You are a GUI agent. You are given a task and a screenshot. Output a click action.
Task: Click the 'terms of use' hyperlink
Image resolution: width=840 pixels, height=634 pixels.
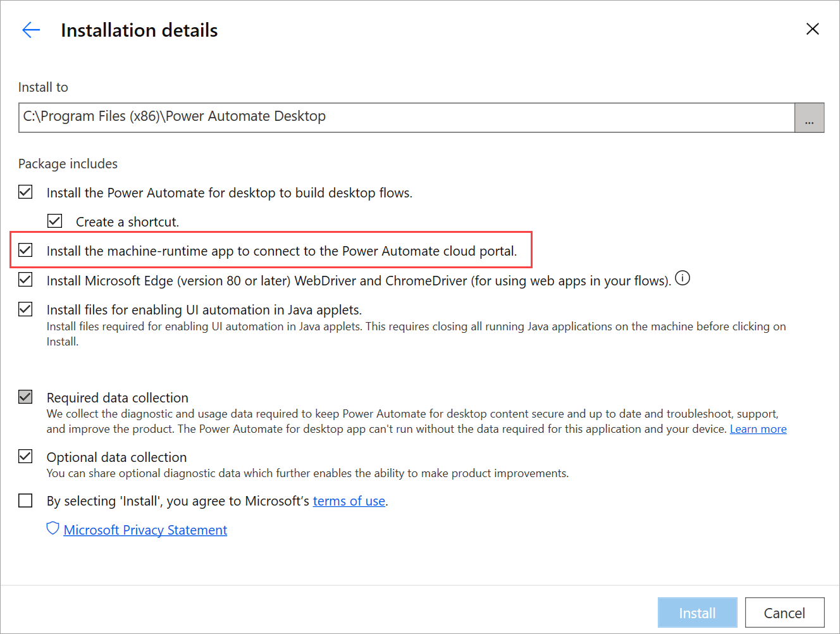click(x=349, y=500)
